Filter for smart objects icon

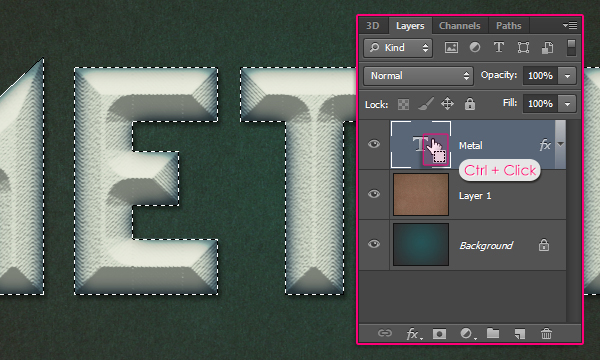[x=547, y=47]
